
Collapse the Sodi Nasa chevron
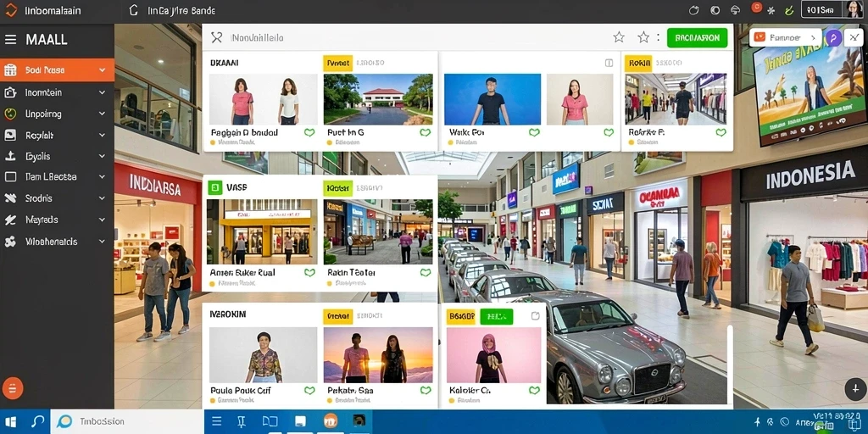(x=102, y=70)
